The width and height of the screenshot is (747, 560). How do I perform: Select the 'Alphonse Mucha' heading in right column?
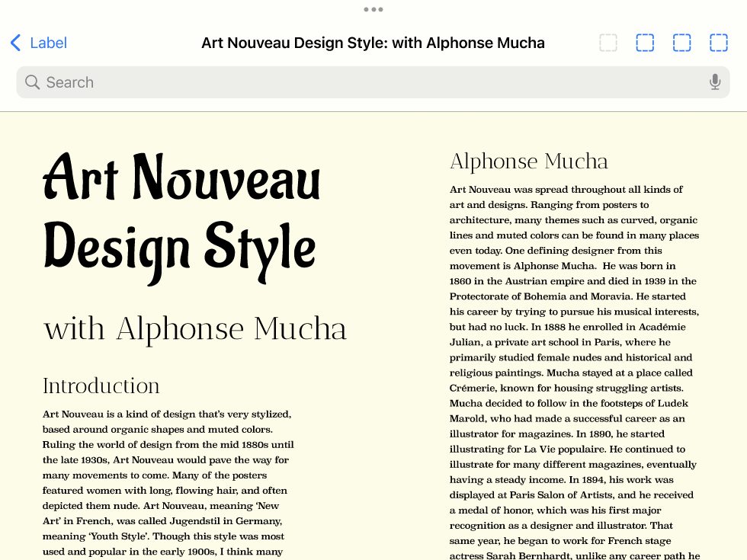pyautogui.click(x=528, y=162)
